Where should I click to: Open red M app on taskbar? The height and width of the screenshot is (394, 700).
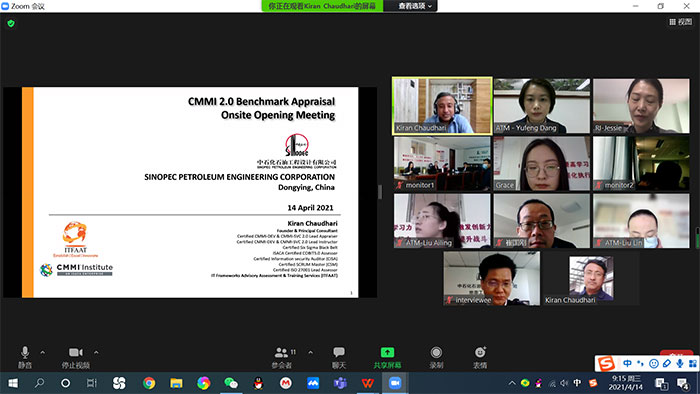286,383
